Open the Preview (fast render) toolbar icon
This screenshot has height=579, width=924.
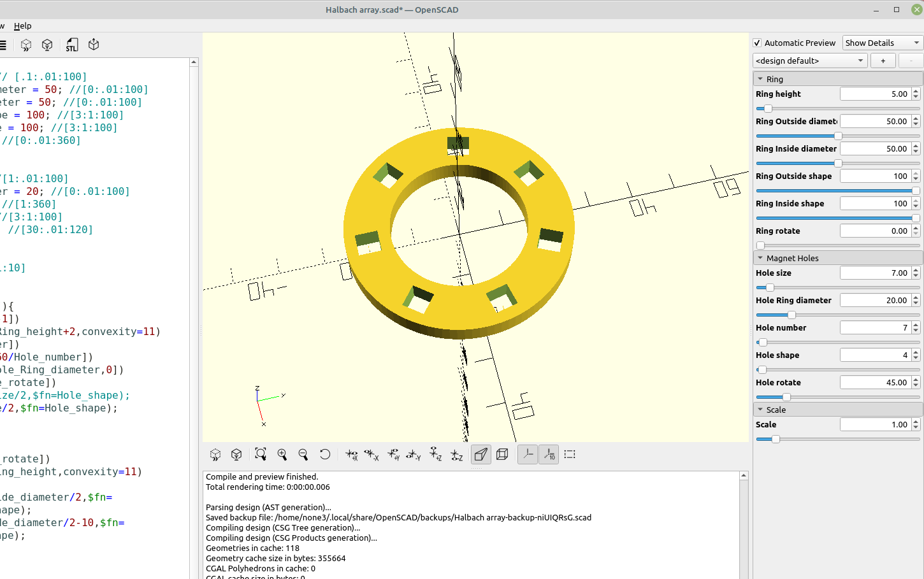25,45
